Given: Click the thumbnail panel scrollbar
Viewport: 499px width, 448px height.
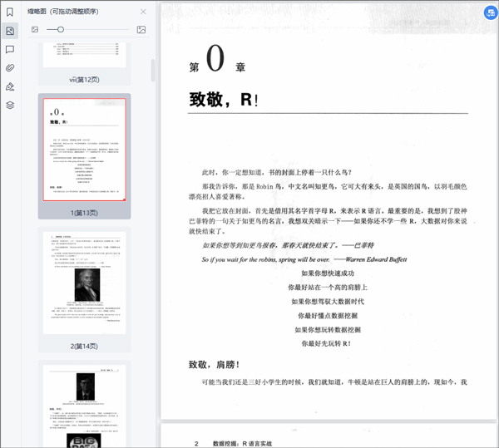Looking at the screenshot, I should [153, 71].
